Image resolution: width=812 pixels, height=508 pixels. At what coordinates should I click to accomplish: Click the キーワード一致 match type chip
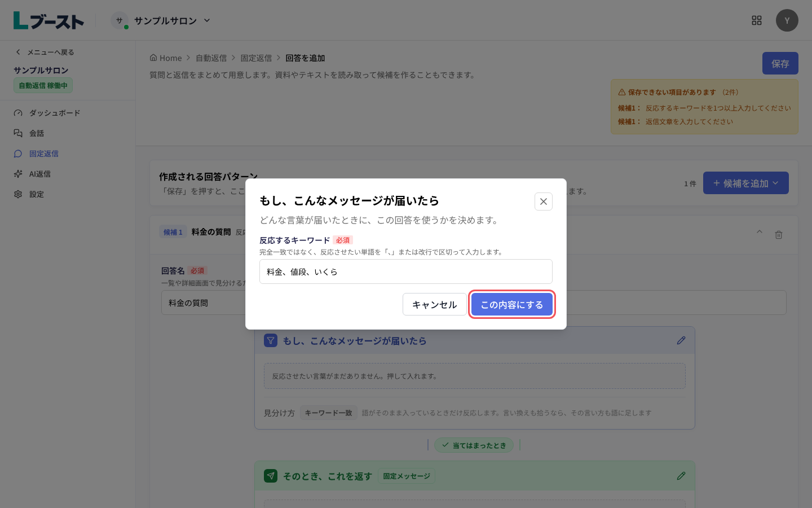(x=329, y=413)
